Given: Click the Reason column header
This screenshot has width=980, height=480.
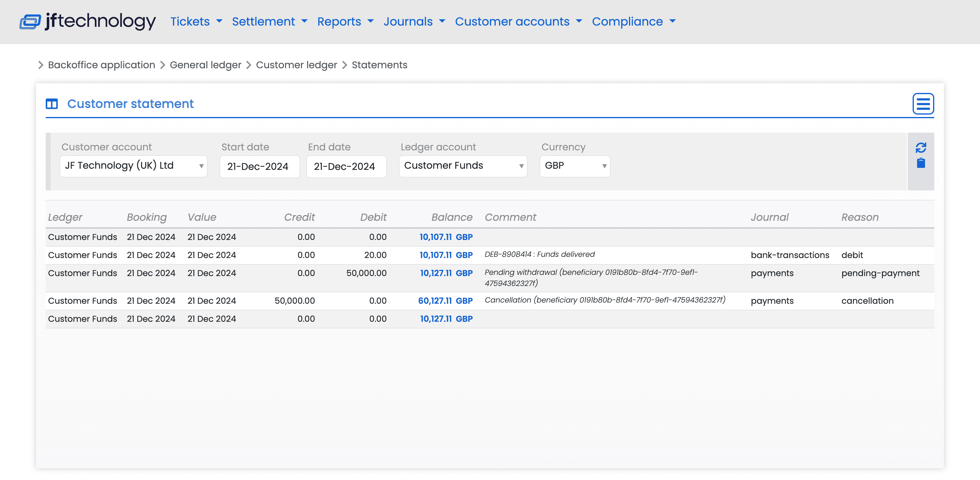Looking at the screenshot, I should point(860,217).
